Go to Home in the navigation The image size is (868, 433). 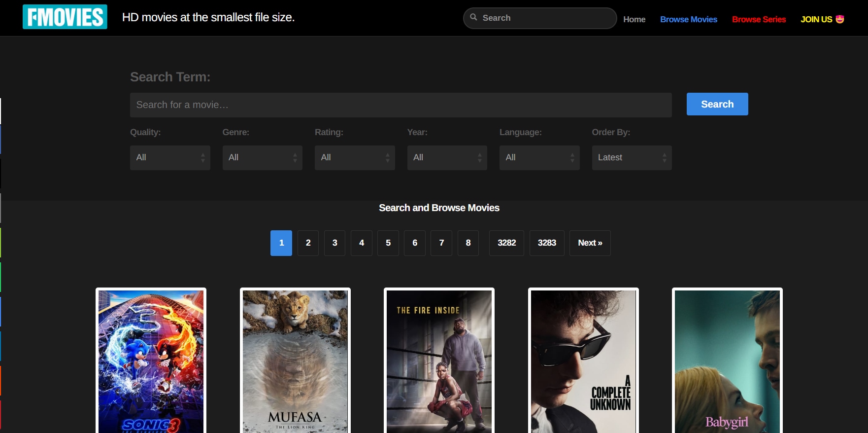(x=634, y=19)
